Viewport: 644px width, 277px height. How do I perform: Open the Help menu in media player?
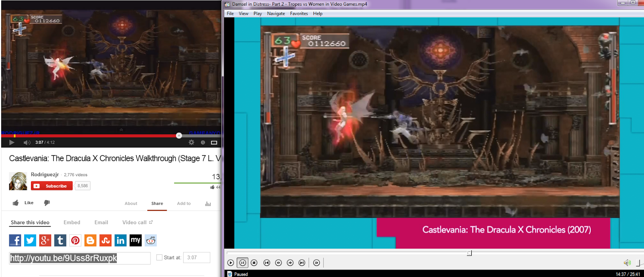point(318,13)
